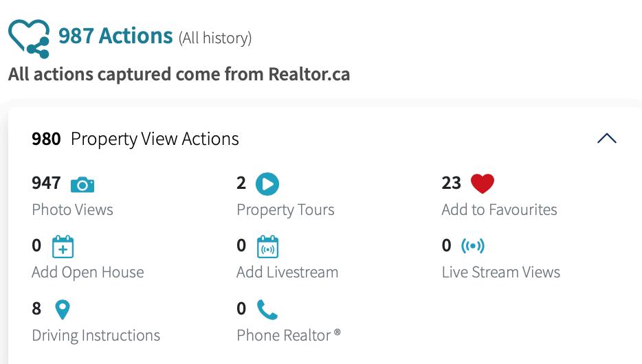
Task: Click the Phone Realtor label
Action: tap(288, 335)
